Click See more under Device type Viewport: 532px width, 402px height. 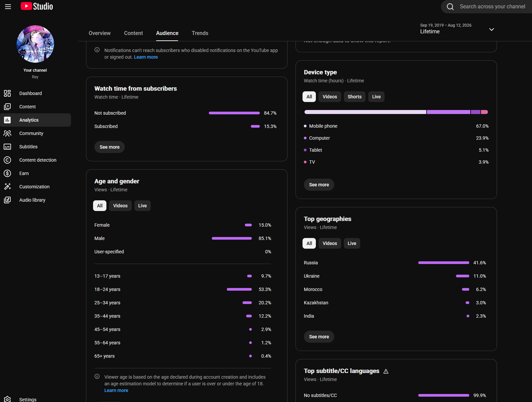(319, 185)
